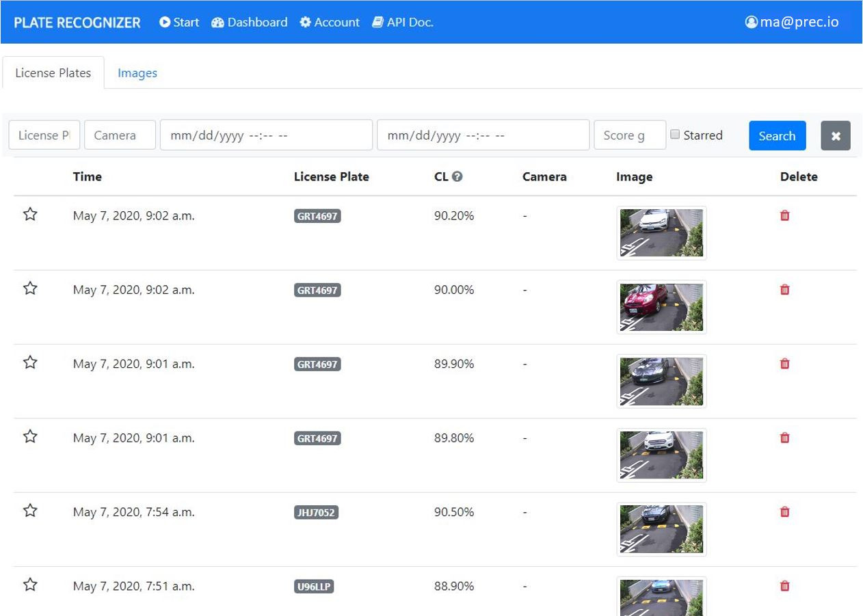Enable the Starred filter checkbox
The width and height of the screenshot is (863, 616).
point(675,135)
